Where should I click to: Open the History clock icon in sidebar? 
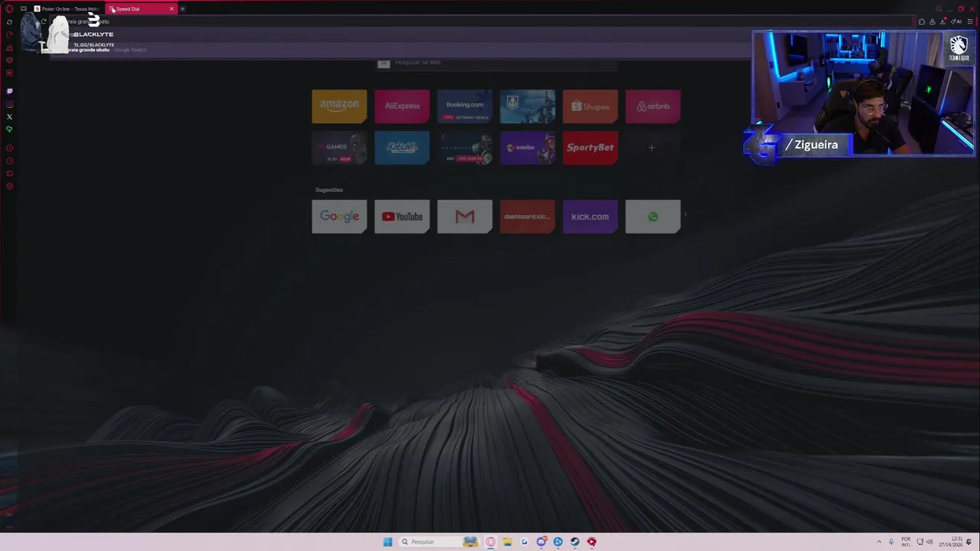pos(9,161)
